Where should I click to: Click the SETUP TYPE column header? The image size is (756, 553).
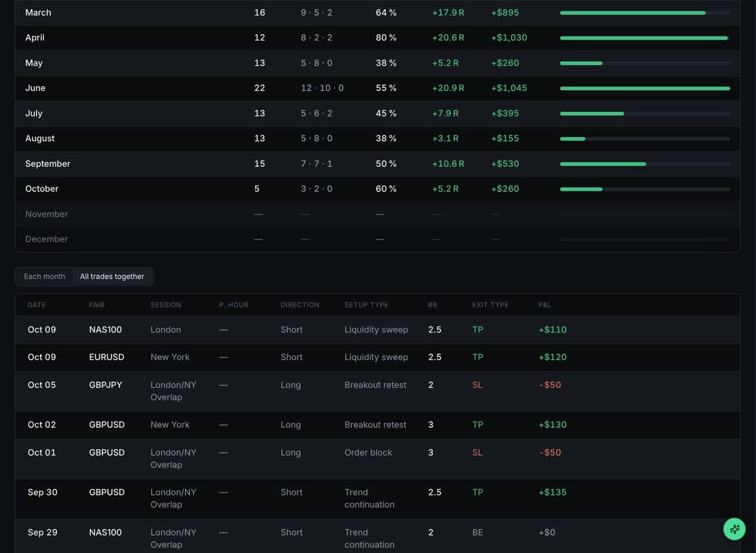(x=366, y=305)
